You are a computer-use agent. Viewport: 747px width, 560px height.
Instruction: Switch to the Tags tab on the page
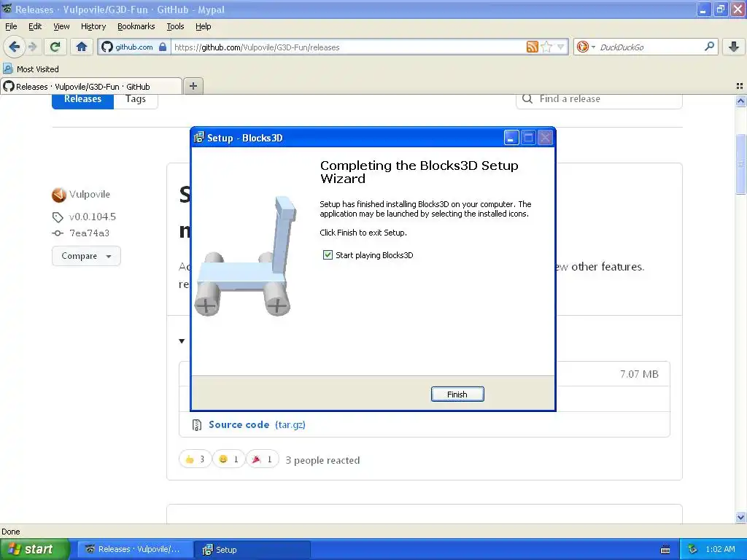135,99
